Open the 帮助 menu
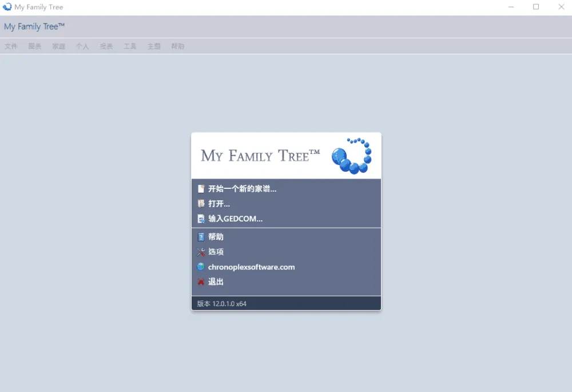The image size is (572, 392). pyautogui.click(x=177, y=46)
